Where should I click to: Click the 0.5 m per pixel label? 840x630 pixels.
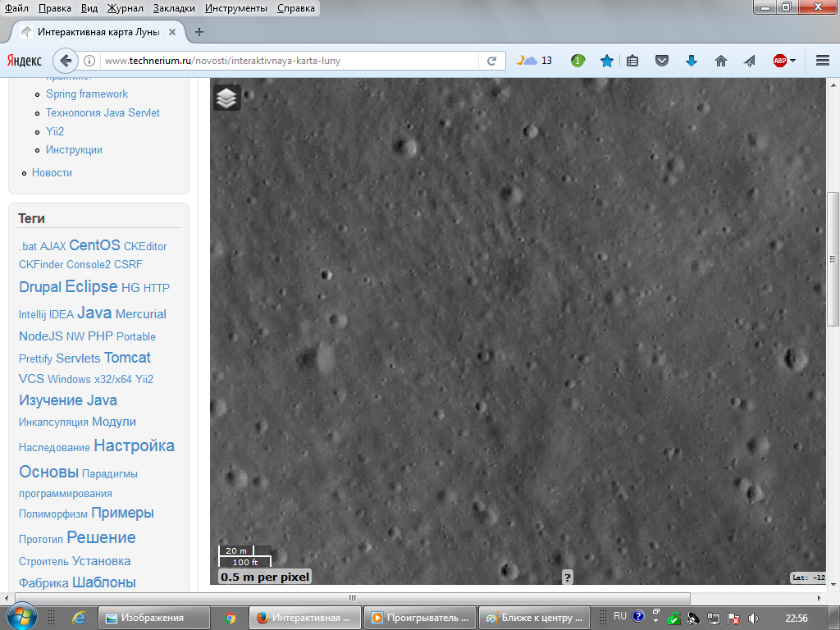265,577
